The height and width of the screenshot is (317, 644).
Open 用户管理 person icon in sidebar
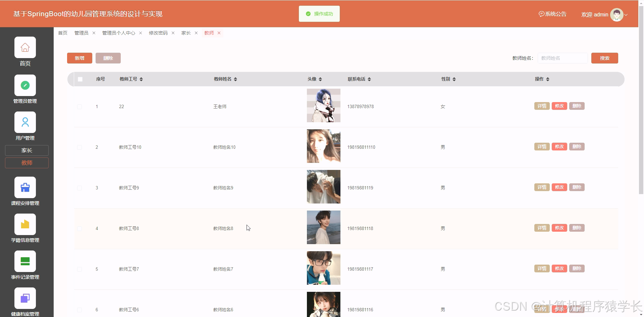pyautogui.click(x=25, y=122)
